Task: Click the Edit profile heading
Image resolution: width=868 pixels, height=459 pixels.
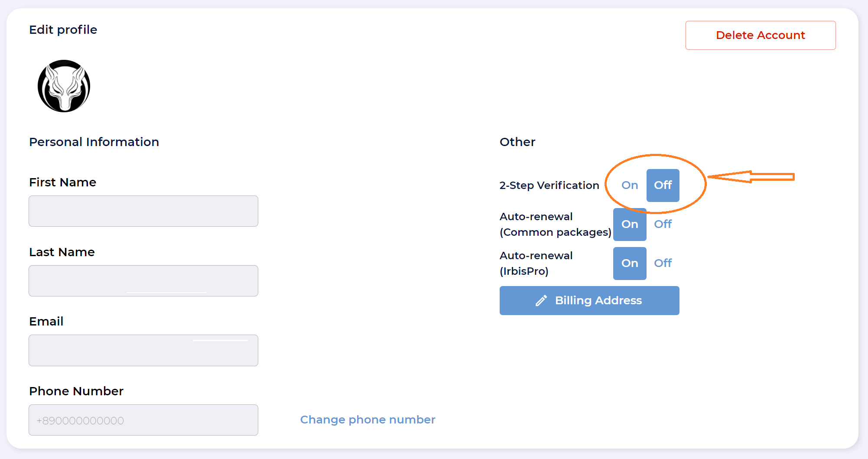Action: coord(63,30)
